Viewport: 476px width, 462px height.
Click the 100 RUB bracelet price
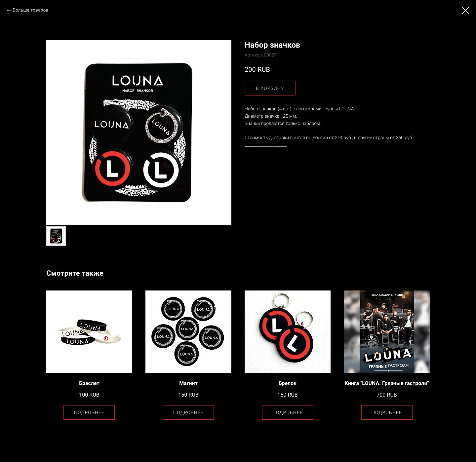pyautogui.click(x=89, y=395)
